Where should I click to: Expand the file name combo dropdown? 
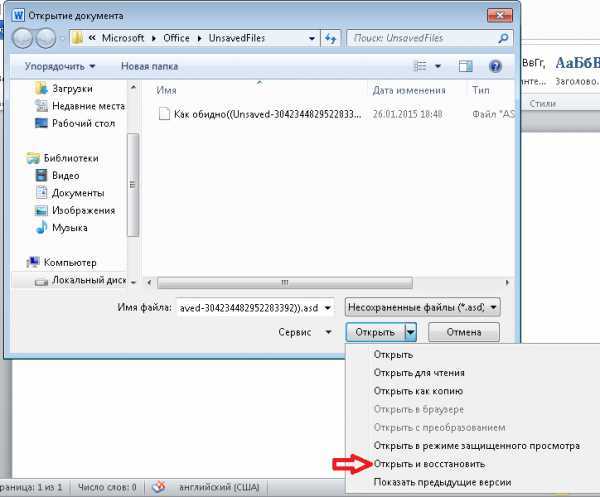pos(328,308)
